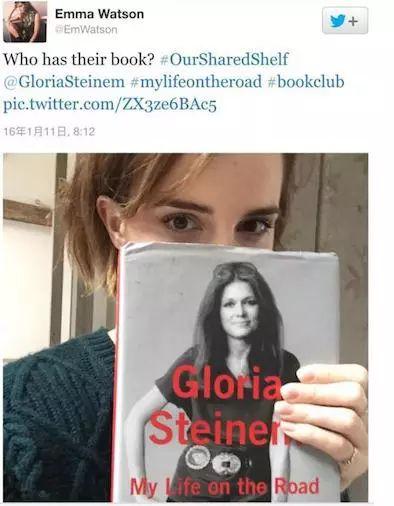Open the @EmWatson handle
Viewport: 394px width, 506px height.
[x=86, y=30]
